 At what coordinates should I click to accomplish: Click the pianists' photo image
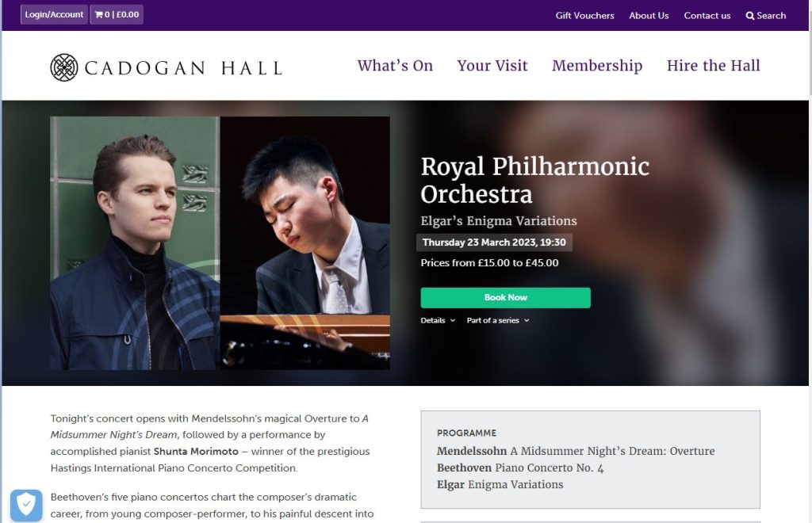point(220,242)
